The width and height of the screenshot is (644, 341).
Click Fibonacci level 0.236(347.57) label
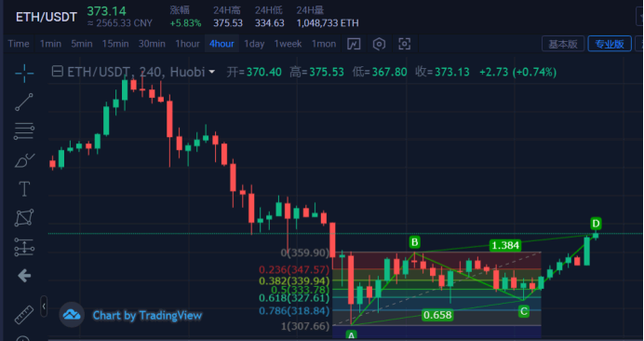[294, 270]
